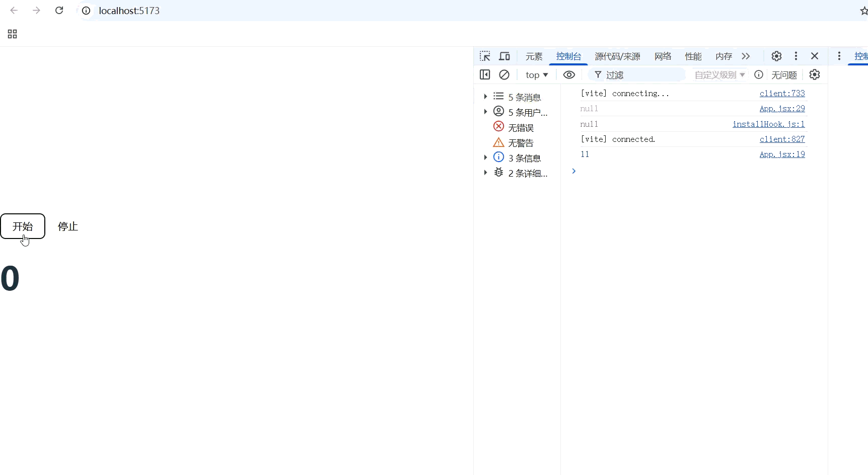This screenshot has height=475, width=868.
Task: Open the top JavaScript context dropdown
Action: (x=537, y=74)
